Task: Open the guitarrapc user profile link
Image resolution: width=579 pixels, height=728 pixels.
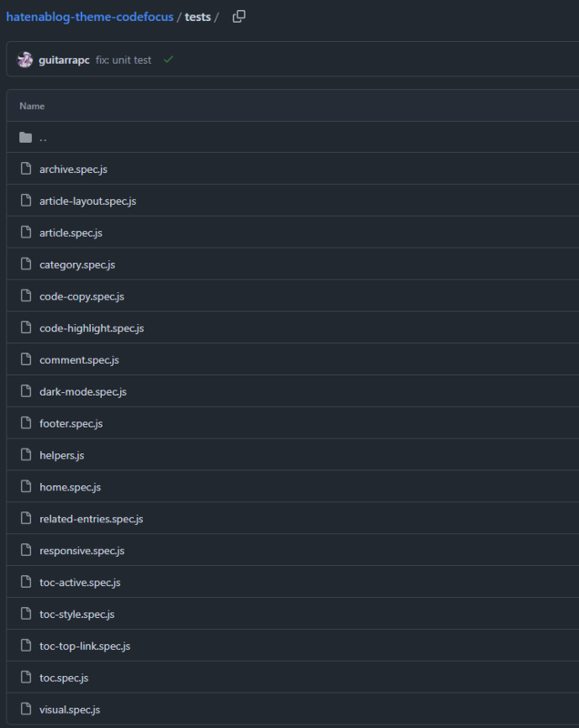Action: tap(64, 60)
